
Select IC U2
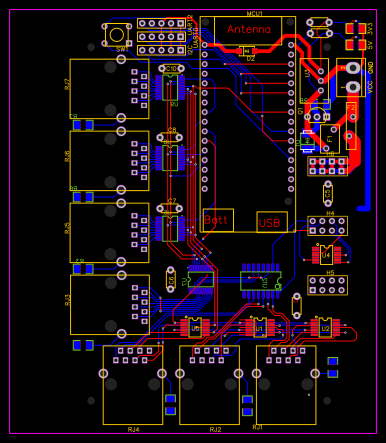pyautogui.click(x=325, y=328)
